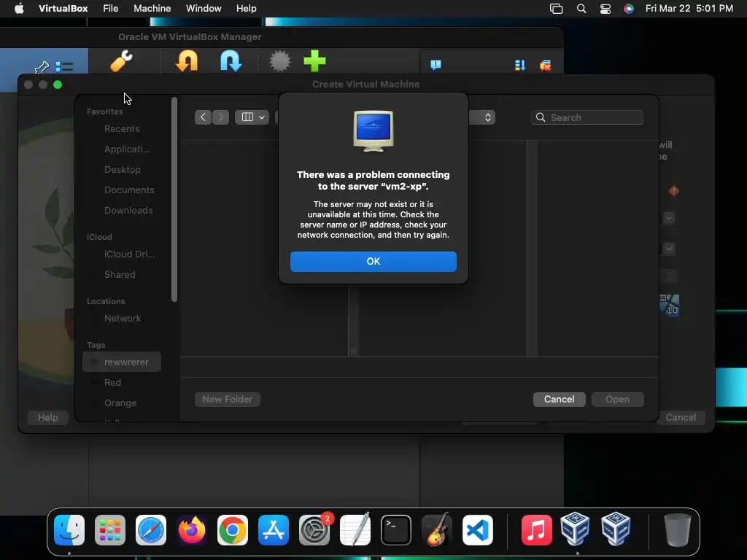Click the Preferences wrench icon in VirtualBox Manager
This screenshot has height=560, width=747.
click(122, 61)
